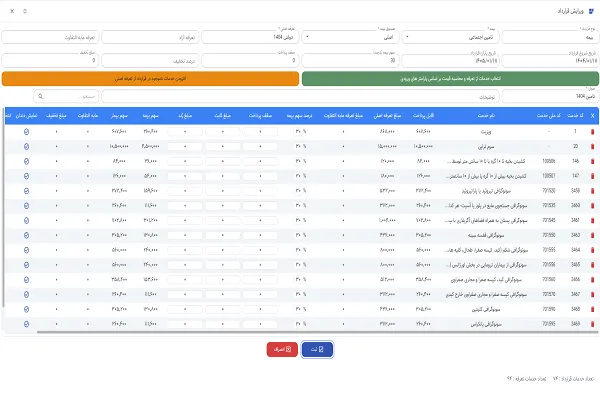Open the تعرفه آزاد tariff field

[150, 37]
